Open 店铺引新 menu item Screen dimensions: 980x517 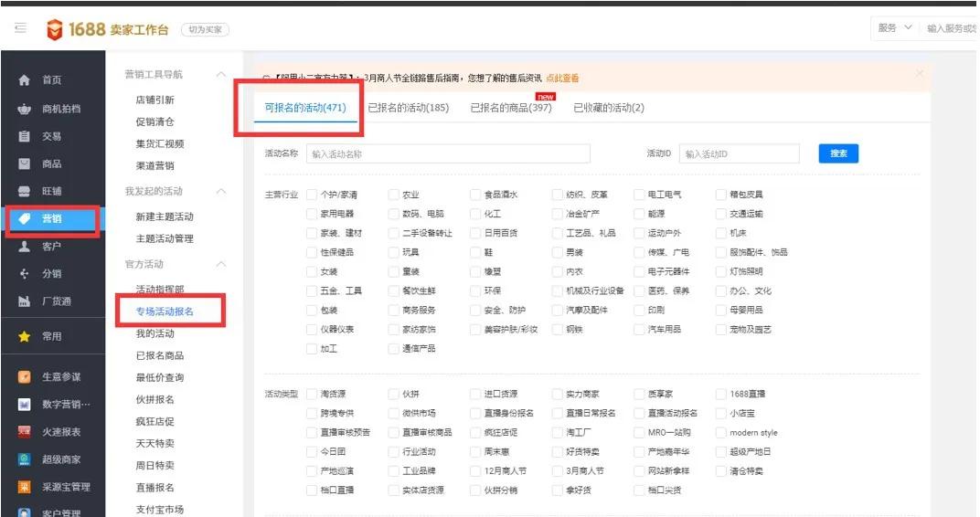155,100
